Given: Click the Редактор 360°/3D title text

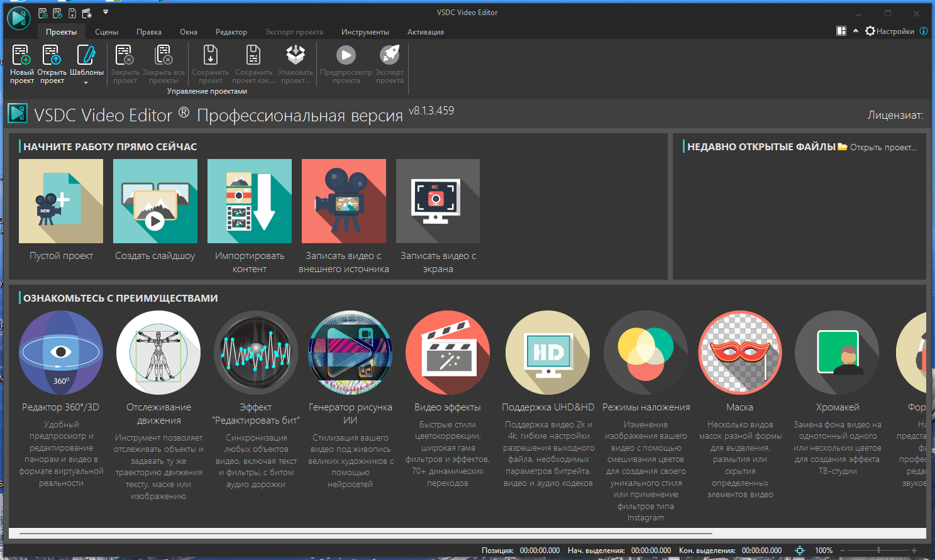Looking at the screenshot, I should pos(60,407).
